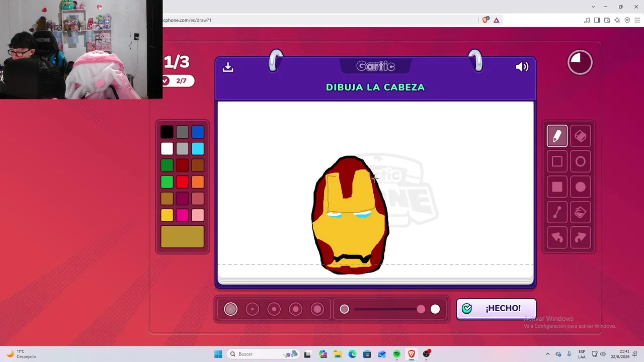Open Leo AI sparkle icon
This screenshot has width=644, height=362.
pyautogui.click(x=617, y=20)
